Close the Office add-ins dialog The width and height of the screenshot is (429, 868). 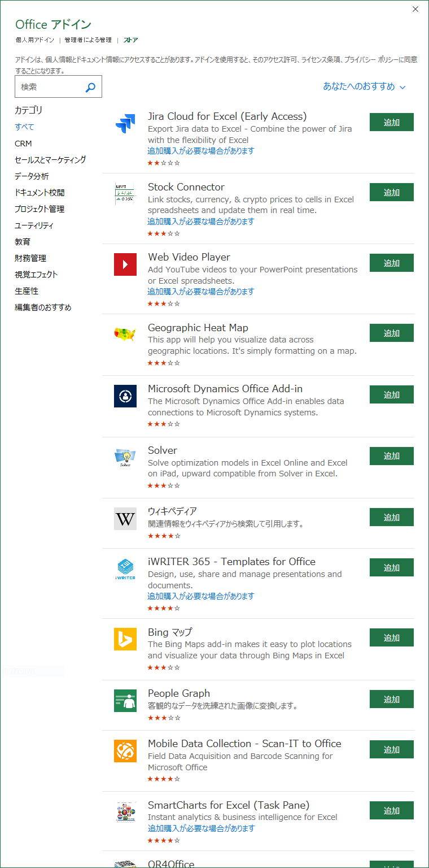pyautogui.click(x=415, y=9)
